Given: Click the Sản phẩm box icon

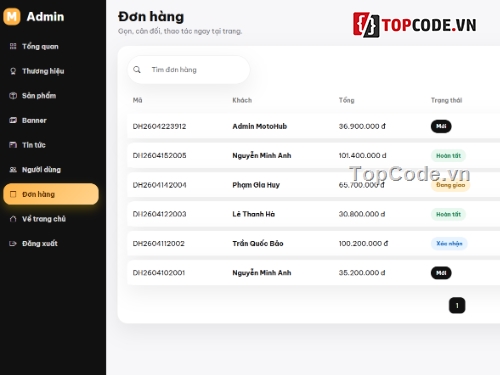Looking at the screenshot, I should click(x=13, y=96).
